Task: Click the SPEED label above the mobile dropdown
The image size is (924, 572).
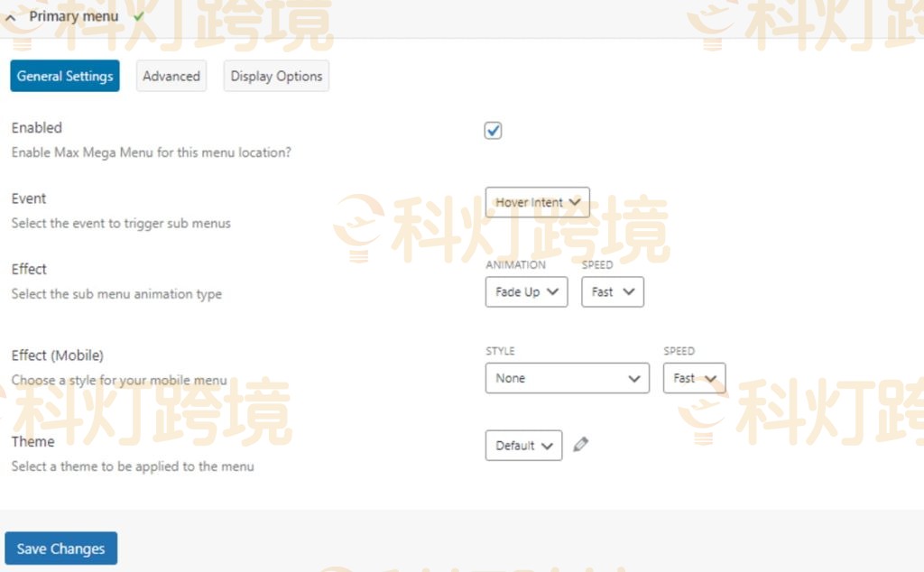Action: click(x=679, y=351)
